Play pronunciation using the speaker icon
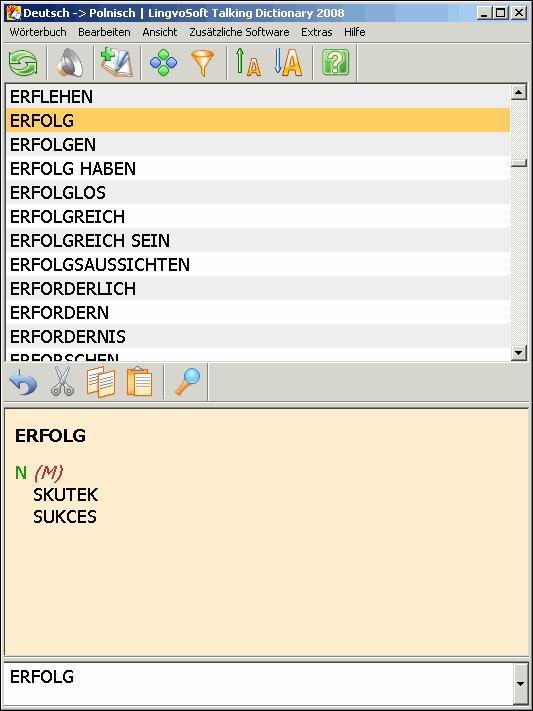This screenshot has height=711, width=533. tap(70, 63)
